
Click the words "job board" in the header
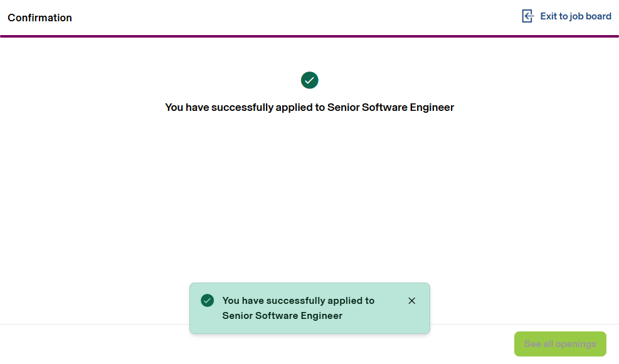590,16
